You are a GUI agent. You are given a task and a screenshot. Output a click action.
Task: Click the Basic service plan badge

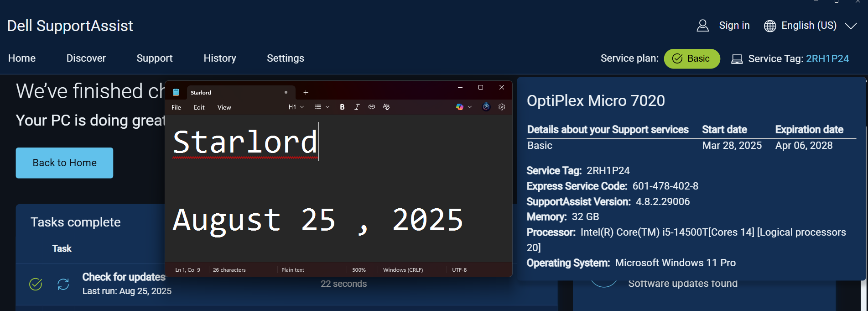tap(692, 58)
